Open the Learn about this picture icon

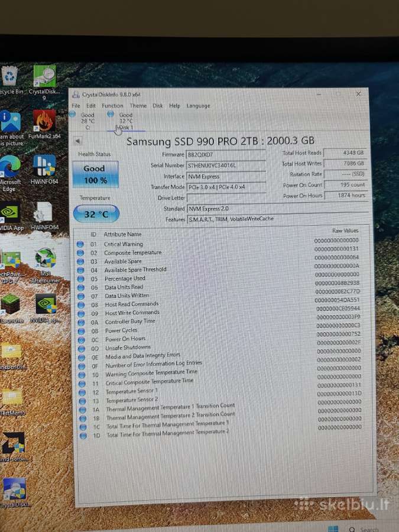[x=11, y=128]
